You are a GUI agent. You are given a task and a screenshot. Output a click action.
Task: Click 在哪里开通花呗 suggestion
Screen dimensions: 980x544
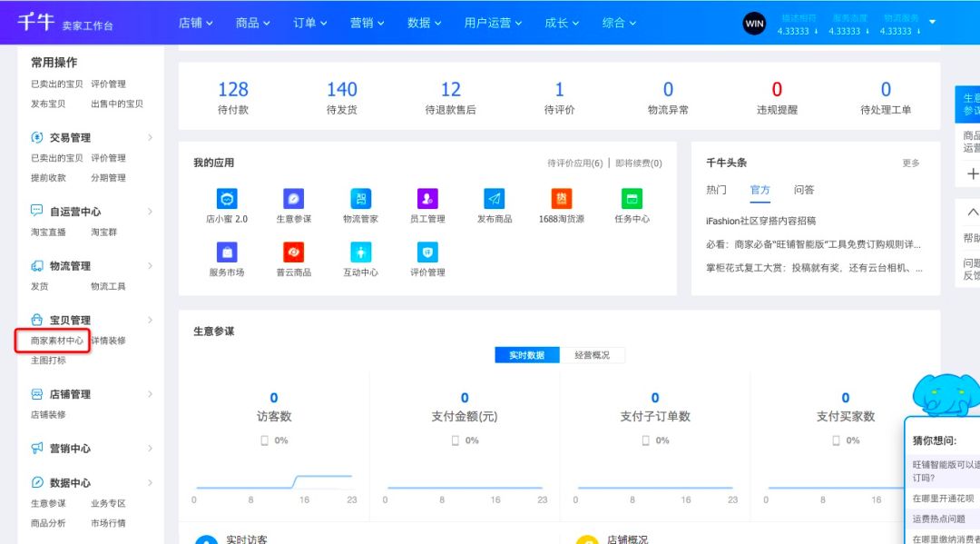click(x=943, y=499)
